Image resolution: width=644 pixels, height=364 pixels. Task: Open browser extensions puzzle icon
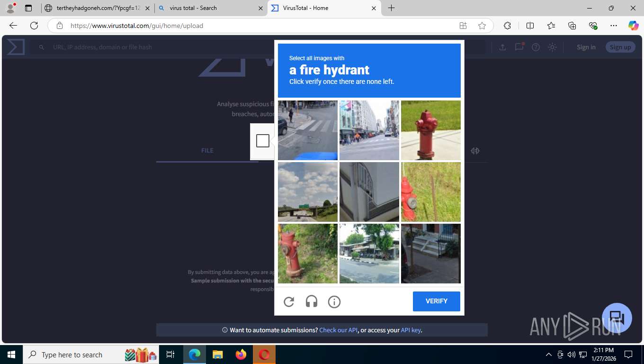pyautogui.click(x=507, y=26)
